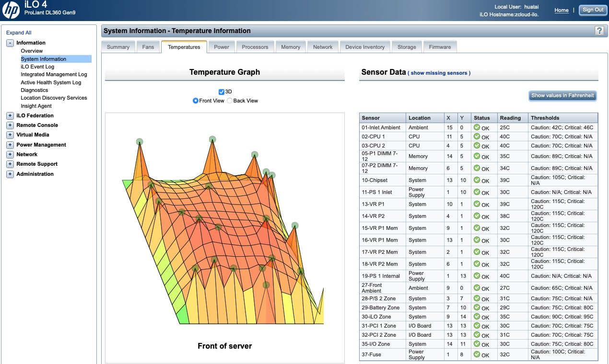Select the Front View radio button
The image size is (609, 364).
click(196, 101)
